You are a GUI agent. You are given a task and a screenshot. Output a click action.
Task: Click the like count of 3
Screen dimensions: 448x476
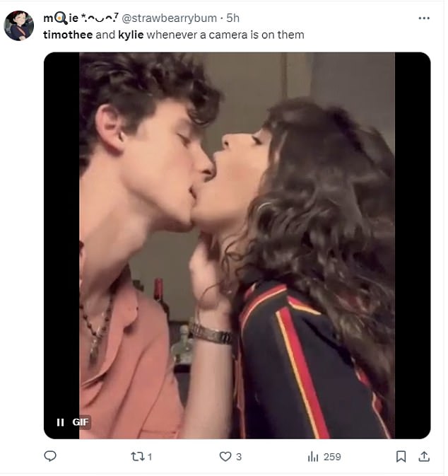239,457
